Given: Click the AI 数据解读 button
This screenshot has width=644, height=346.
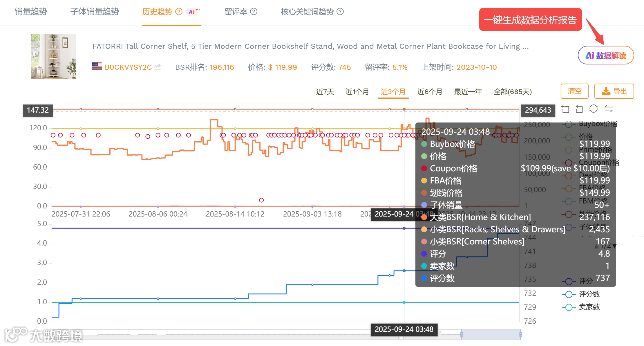Looking at the screenshot, I should [x=606, y=55].
